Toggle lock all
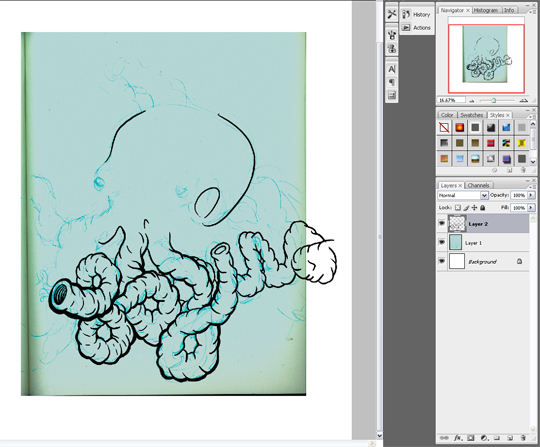The height and width of the screenshot is (447, 540). point(483,208)
